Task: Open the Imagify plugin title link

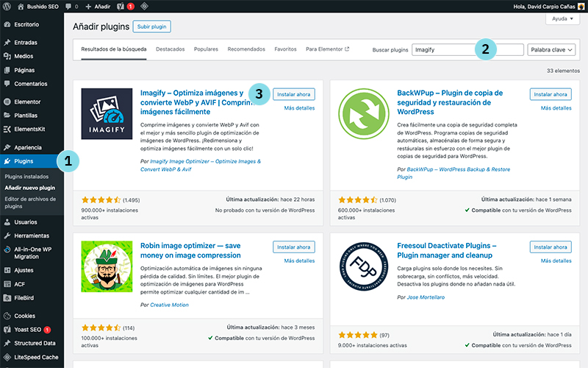Action: pos(197,102)
